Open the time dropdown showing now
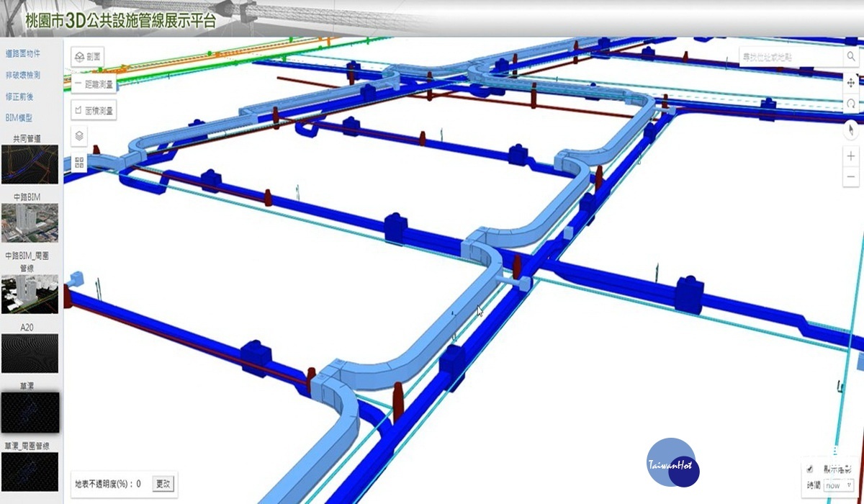Image resolution: width=864 pixels, height=504 pixels. 838,485
